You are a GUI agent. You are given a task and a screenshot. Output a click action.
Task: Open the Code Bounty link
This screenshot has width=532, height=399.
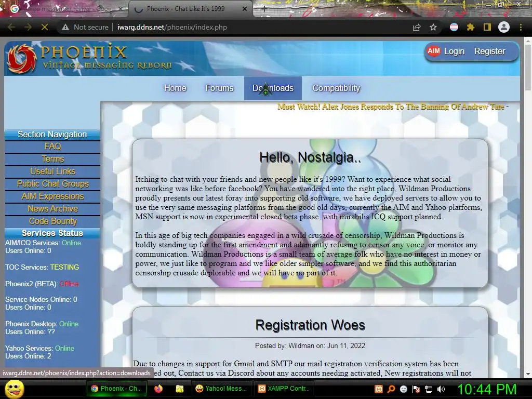[x=52, y=221]
